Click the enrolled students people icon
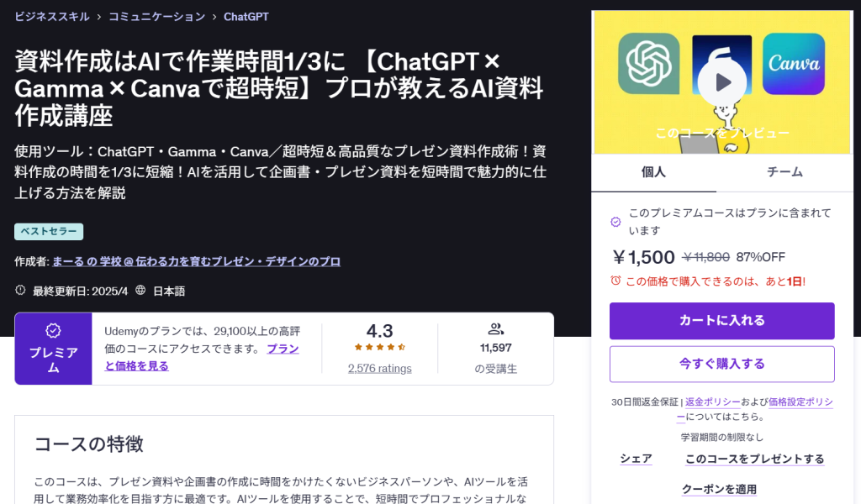 (495, 329)
